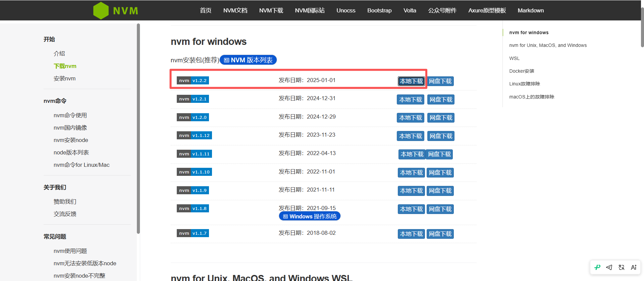
Task: Click the translate icon in the floating toolbar
Action: [622, 267]
